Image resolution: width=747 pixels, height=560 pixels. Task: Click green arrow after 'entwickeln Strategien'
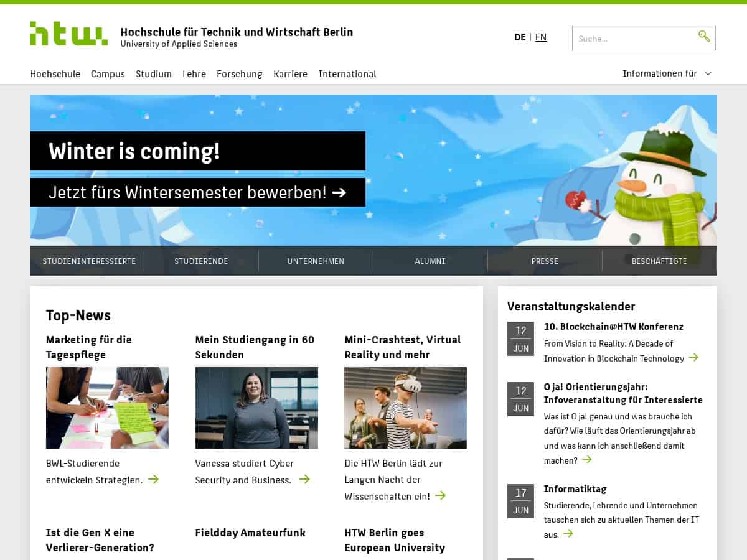(153, 479)
